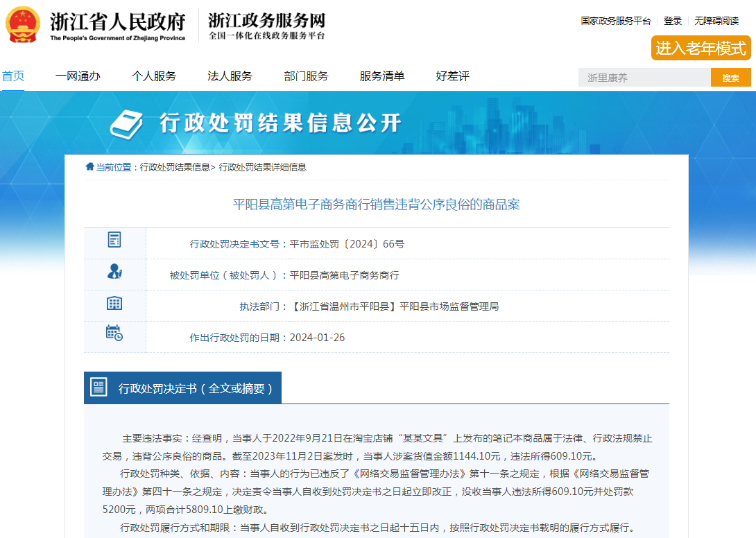
Task: Click the 行政处罚结果信息公开 banner heading
Action: coord(281,123)
